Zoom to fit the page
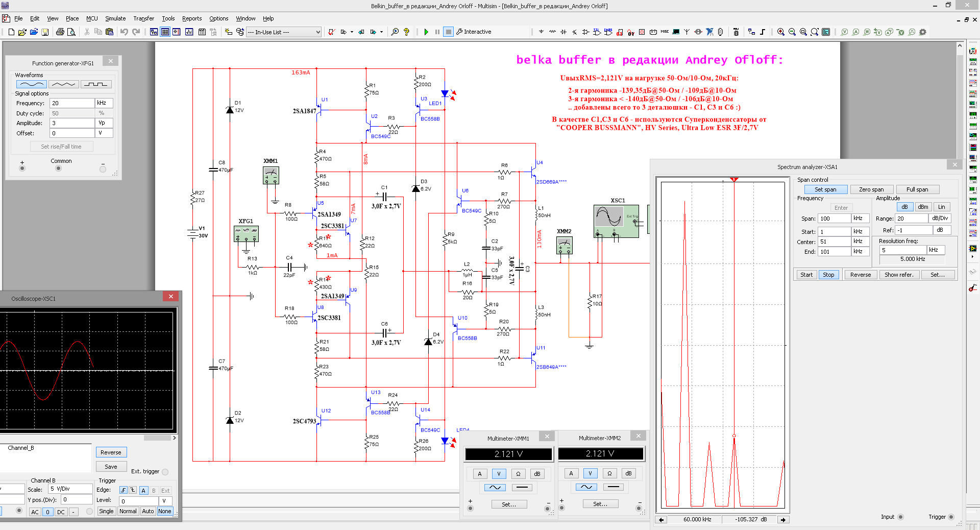Image resolution: width=980 pixels, height=530 pixels. 815,32
